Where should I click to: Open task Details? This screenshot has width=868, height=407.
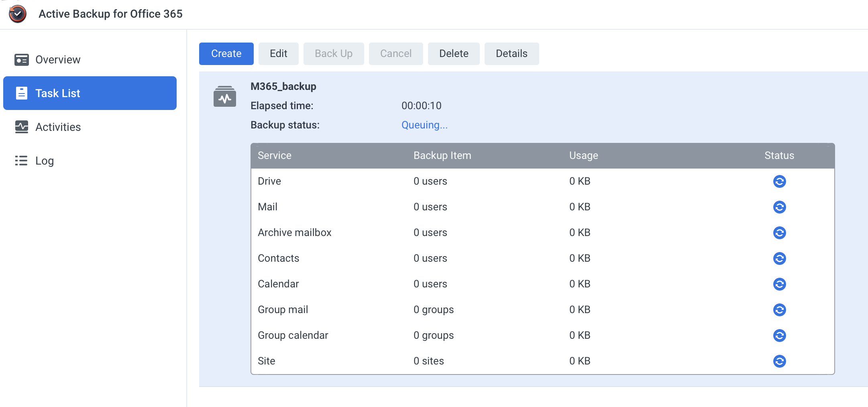(x=511, y=54)
